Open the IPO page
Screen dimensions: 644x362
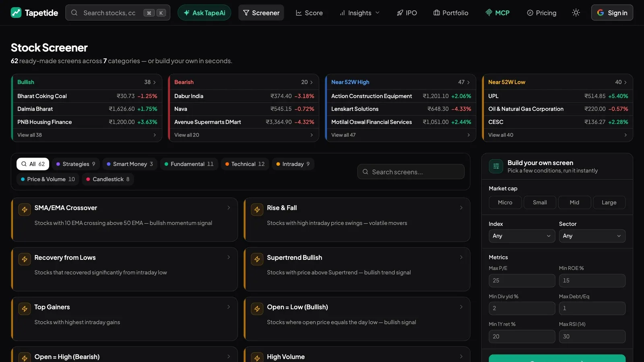coord(407,13)
